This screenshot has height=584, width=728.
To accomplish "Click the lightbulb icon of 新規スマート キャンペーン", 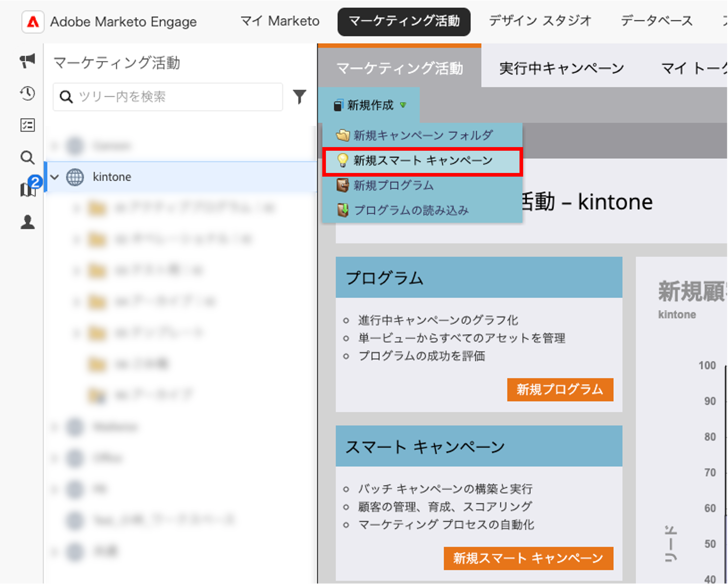I will coord(342,161).
